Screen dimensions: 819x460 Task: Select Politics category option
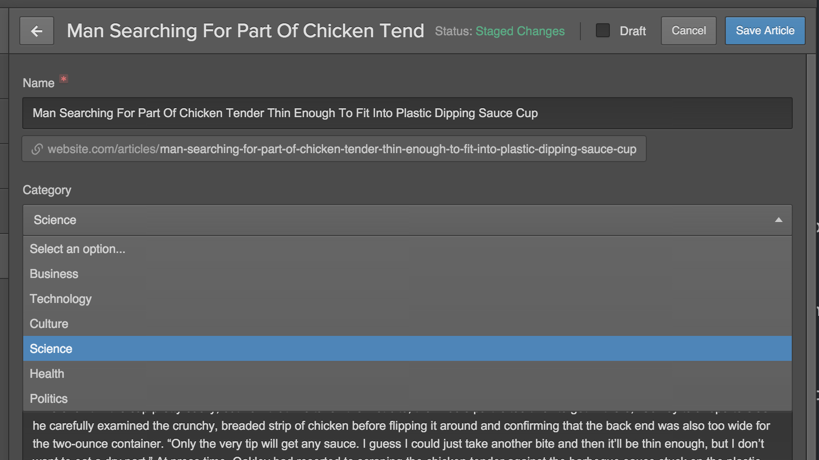point(407,399)
